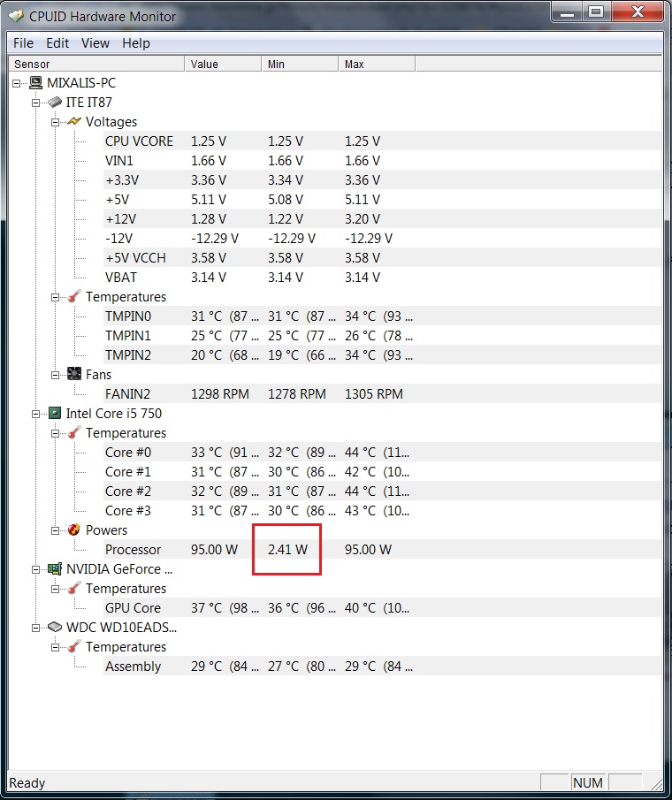
Task: Click the Value column header
Action: pyautogui.click(x=223, y=64)
